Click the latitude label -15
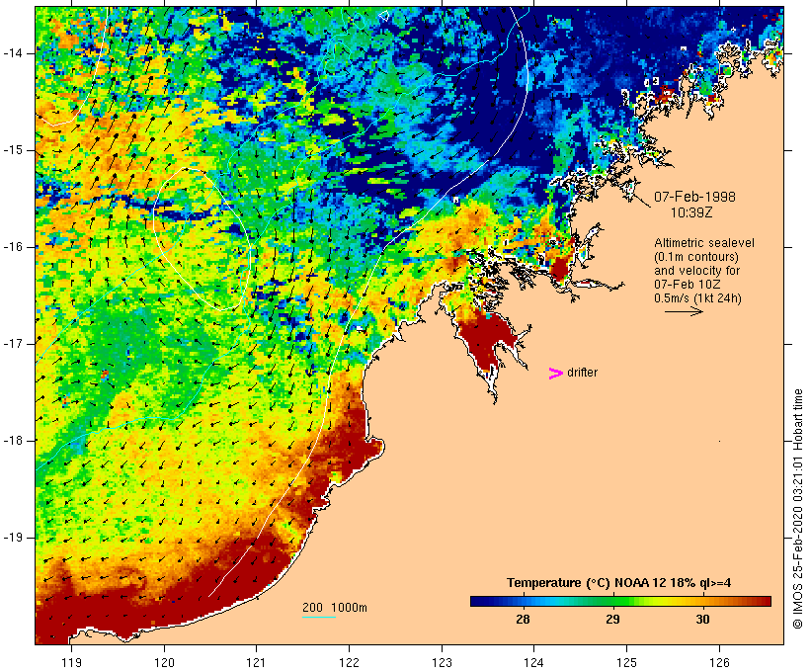810x672 pixels. [x=13, y=150]
